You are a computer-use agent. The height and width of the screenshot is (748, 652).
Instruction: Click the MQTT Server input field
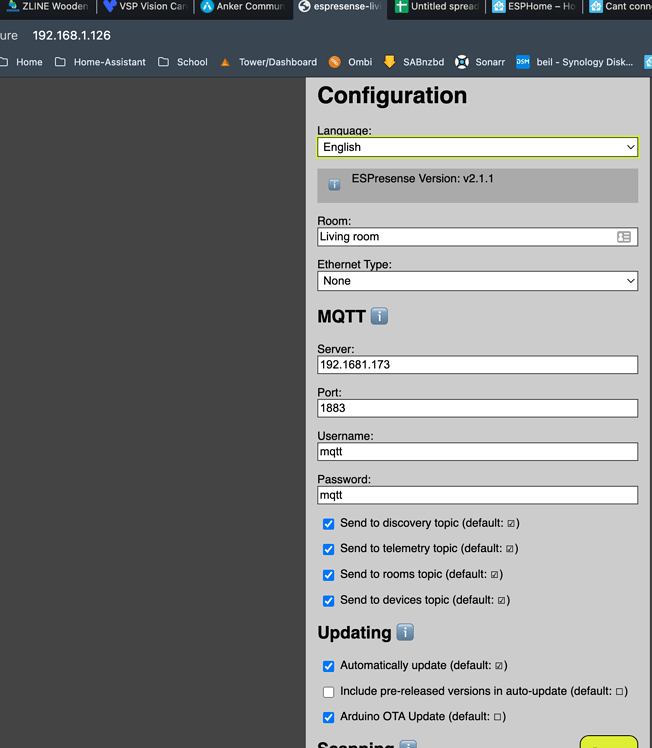pyautogui.click(x=477, y=365)
